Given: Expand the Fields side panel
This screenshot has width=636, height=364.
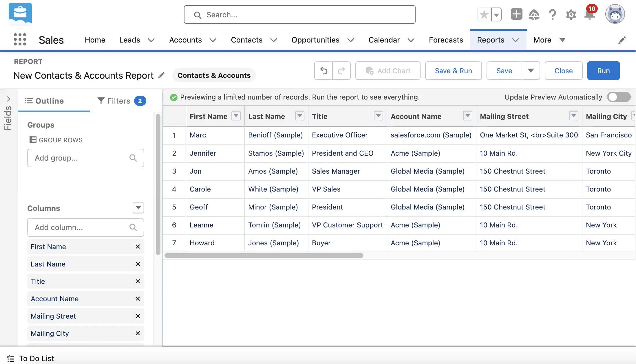Looking at the screenshot, I should [x=8, y=99].
